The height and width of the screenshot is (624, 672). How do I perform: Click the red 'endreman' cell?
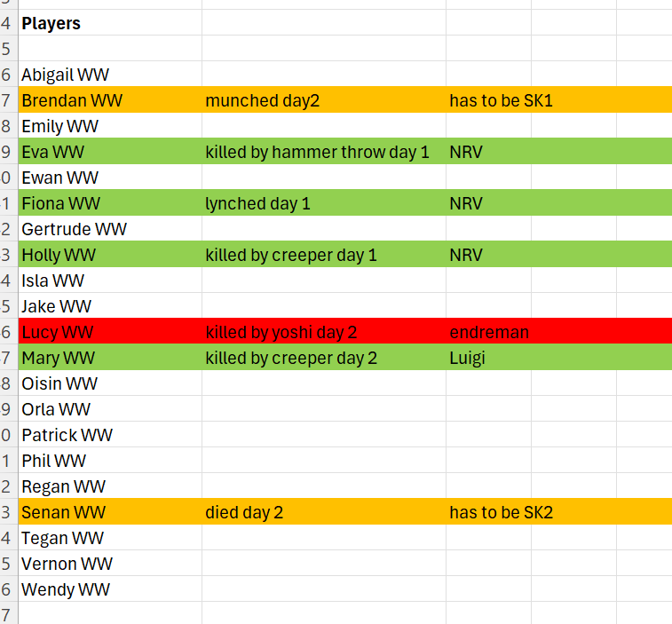click(x=488, y=331)
